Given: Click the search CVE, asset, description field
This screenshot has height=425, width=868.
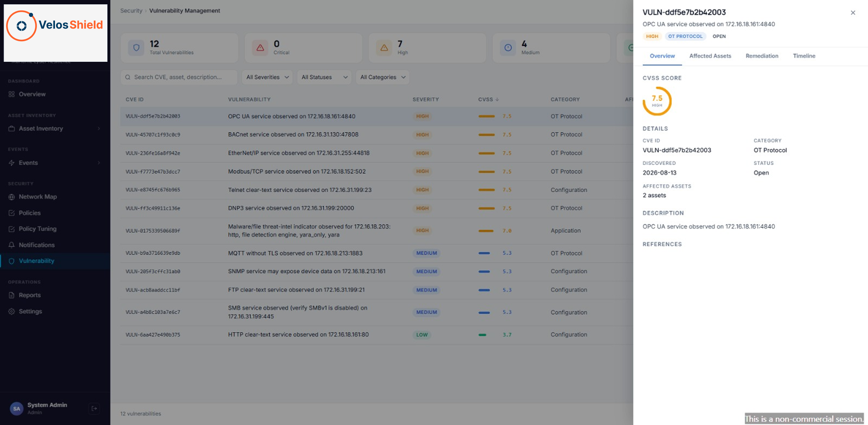Looking at the screenshot, I should (179, 77).
